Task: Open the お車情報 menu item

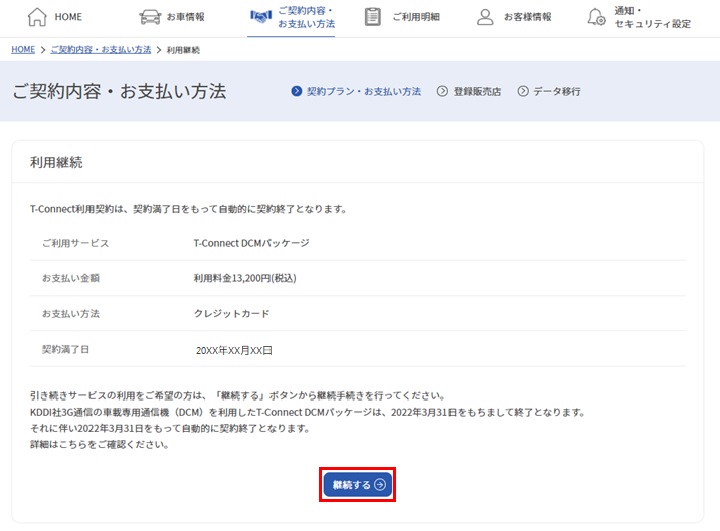Action: coord(172,17)
